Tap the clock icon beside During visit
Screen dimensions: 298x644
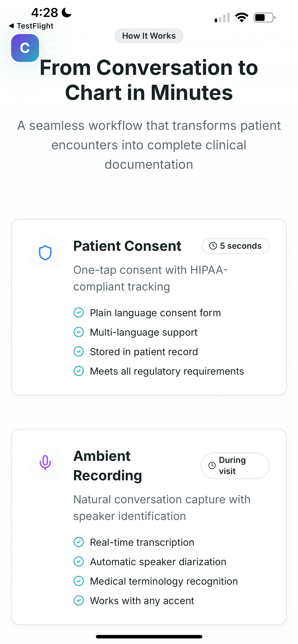point(212,465)
